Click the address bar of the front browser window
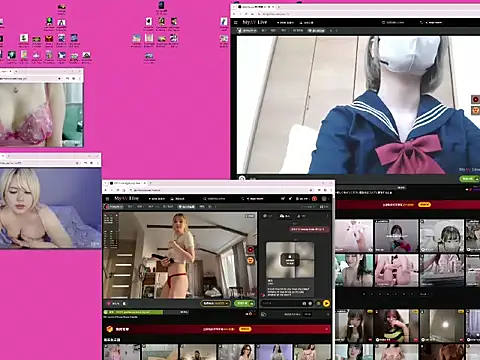The image size is (480, 360). coord(220,190)
